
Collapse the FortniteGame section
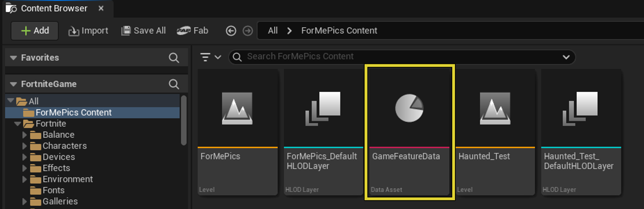(13, 84)
